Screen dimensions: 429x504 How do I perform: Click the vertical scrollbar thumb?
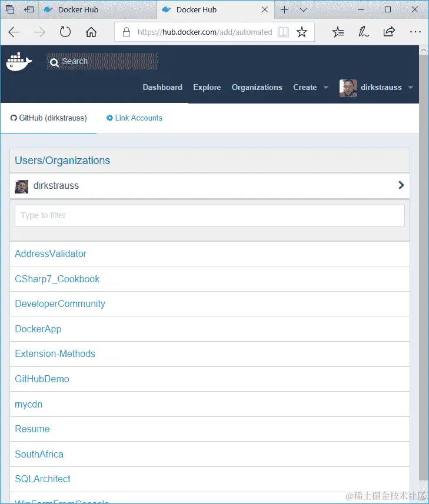[x=424, y=268]
